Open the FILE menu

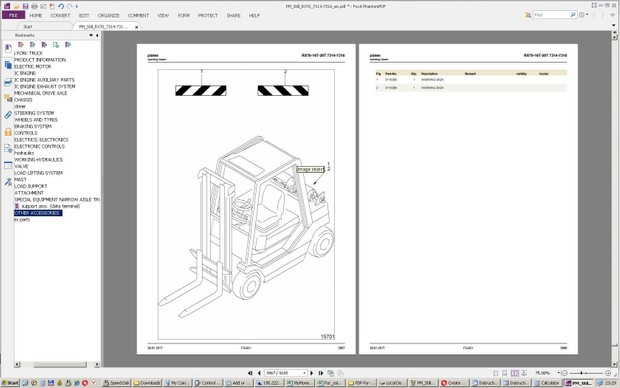click(13, 15)
